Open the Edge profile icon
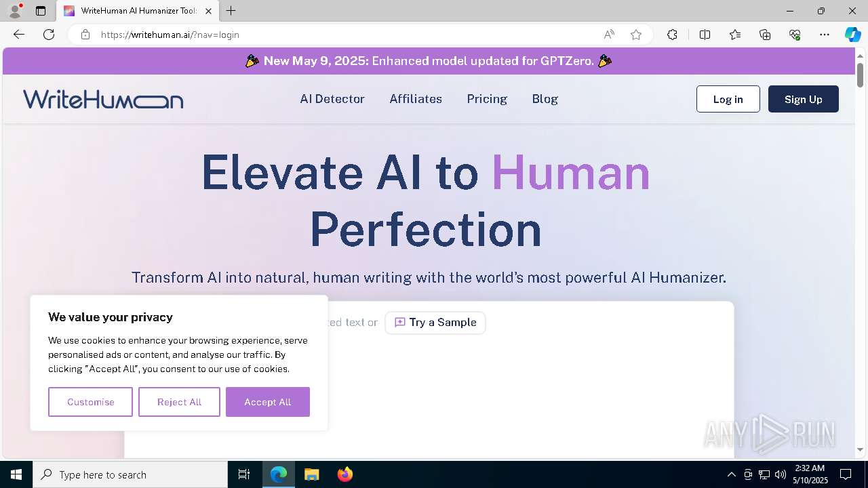The image size is (868, 488). (x=15, y=11)
